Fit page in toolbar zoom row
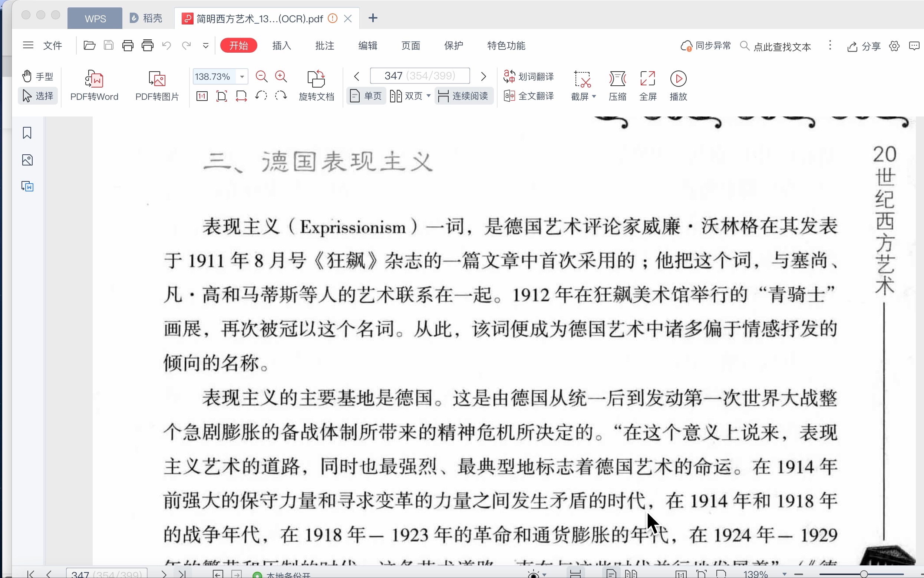924x578 pixels. click(x=222, y=96)
